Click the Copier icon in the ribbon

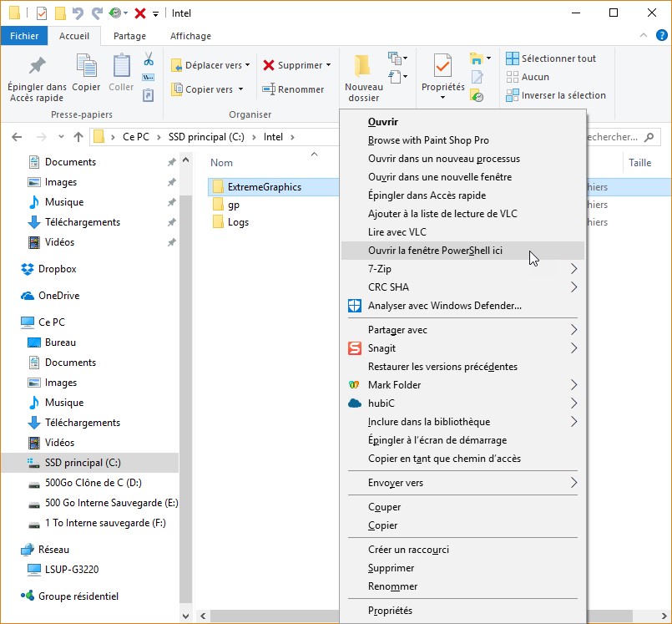click(x=86, y=66)
